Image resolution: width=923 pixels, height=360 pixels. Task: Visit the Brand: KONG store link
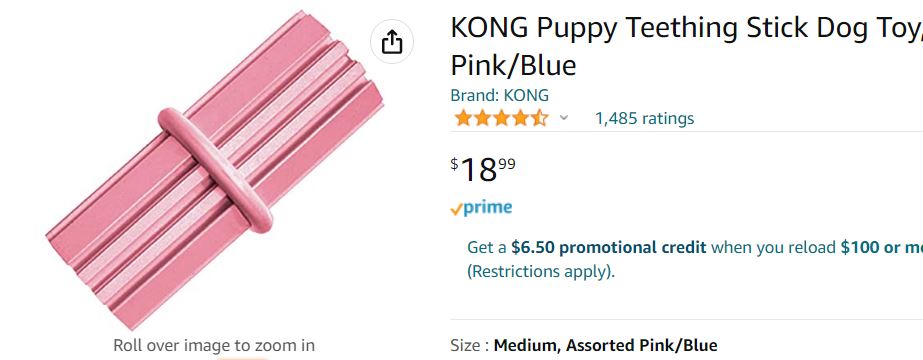(x=499, y=95)
